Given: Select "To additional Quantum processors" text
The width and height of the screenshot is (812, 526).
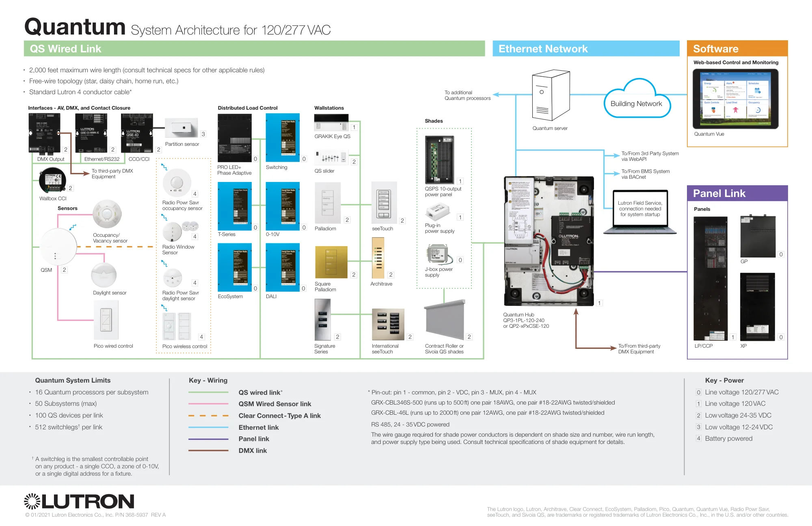Looking at the screenshot, I should click(x=467, y=95).
